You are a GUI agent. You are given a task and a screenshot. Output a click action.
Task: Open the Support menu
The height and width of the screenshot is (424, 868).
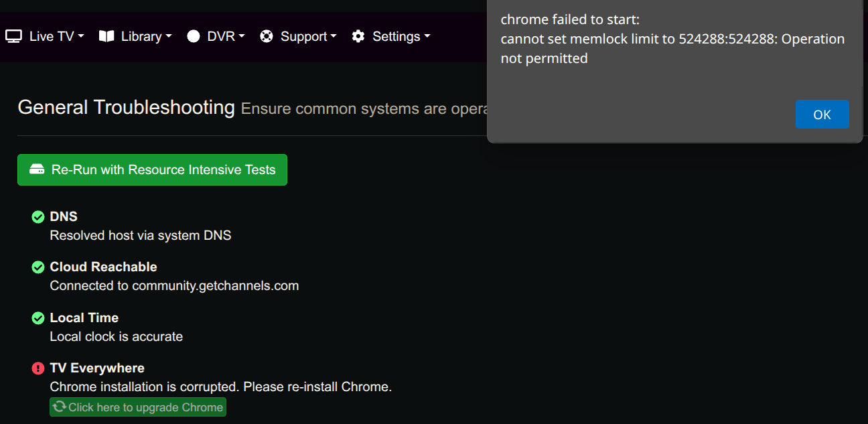pos(304,36)
